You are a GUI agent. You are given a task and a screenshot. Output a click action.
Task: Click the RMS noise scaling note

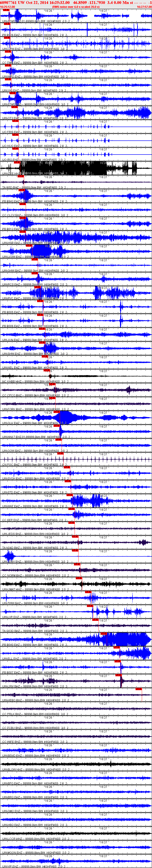point(76,7)
